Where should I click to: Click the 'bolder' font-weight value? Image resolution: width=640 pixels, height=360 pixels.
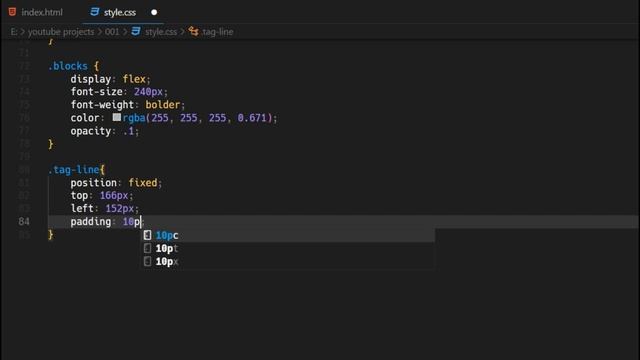162,105
